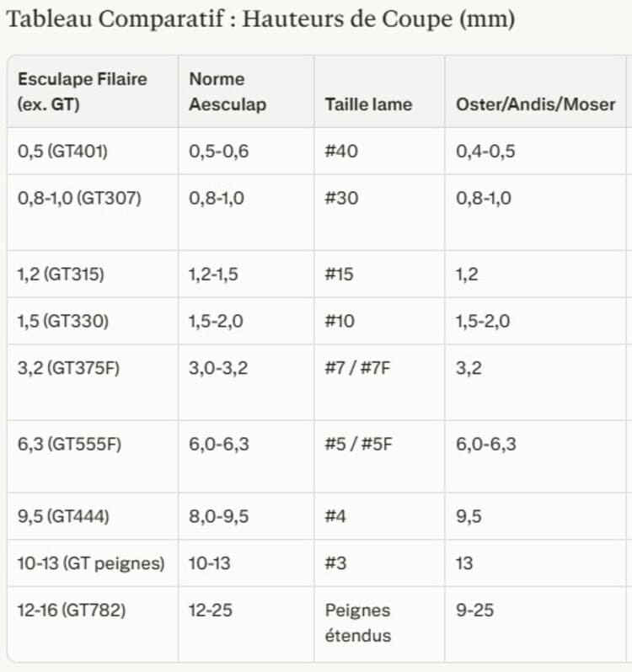Click the "#40" blade size cell
Viewport: 632px width, 672px height.
341,152
